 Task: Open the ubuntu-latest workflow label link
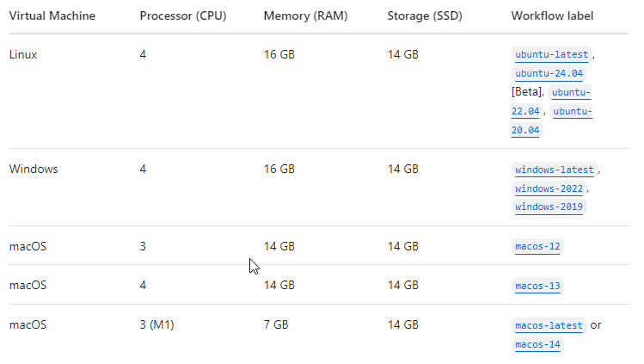pyautogui.click(x=551, y=54)
